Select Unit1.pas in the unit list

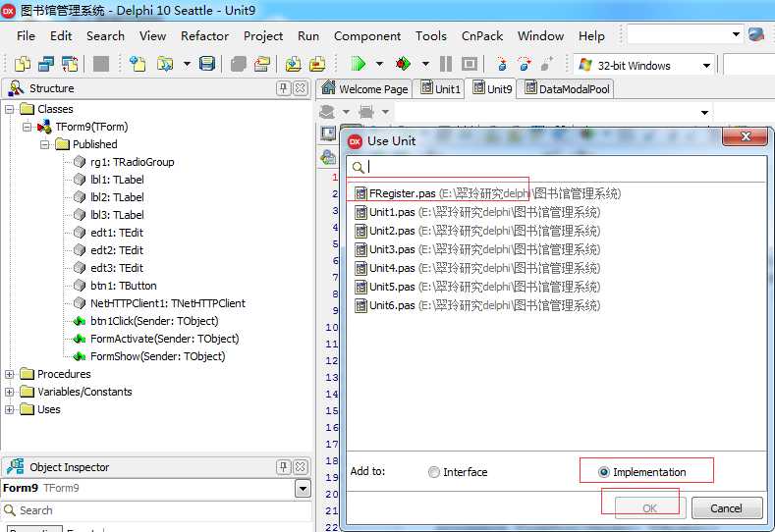(557, 212)
